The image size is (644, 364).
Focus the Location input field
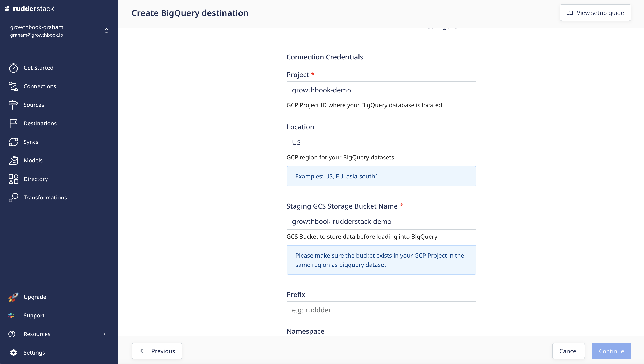(x=381, y=142)
